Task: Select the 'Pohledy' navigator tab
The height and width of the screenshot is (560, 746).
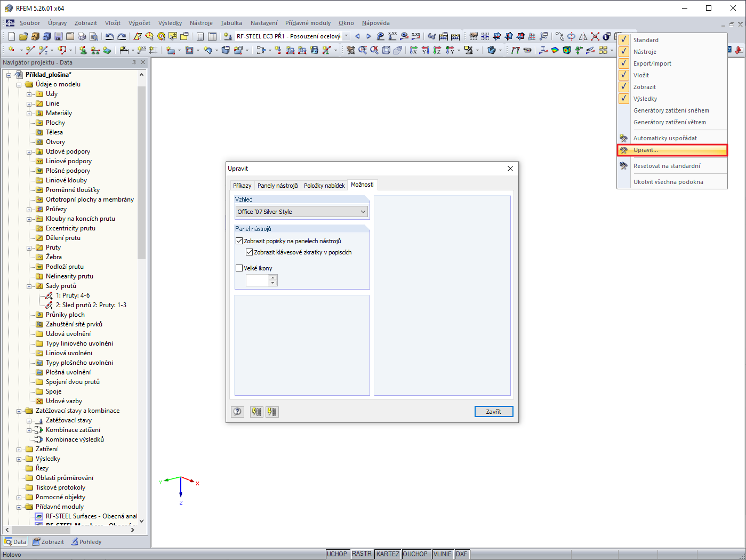Action: click(86, 542)
